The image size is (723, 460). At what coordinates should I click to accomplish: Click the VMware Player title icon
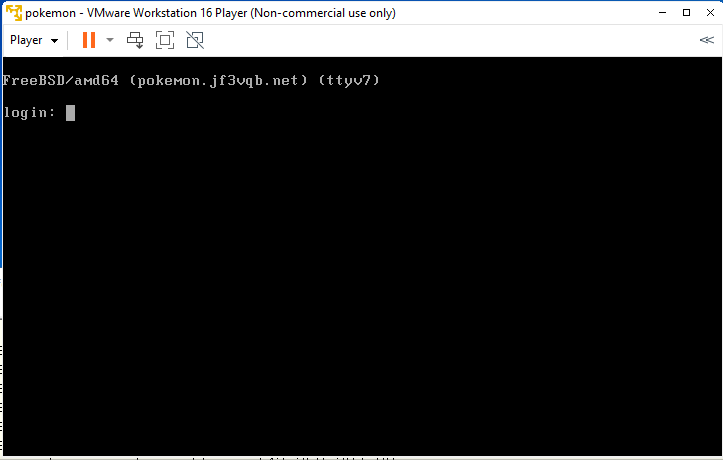point(13,13)
